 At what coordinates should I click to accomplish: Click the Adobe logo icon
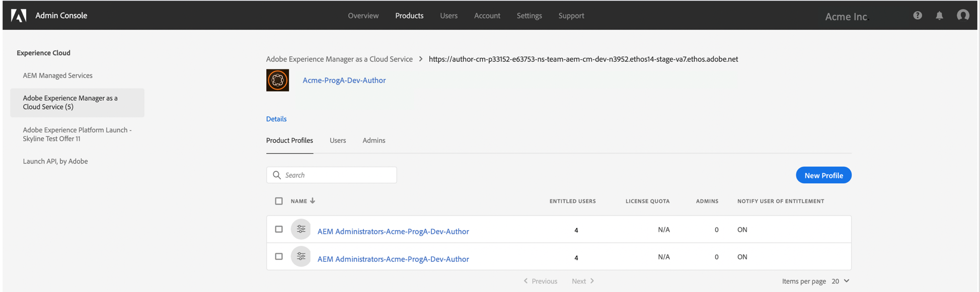pos(19,16)
